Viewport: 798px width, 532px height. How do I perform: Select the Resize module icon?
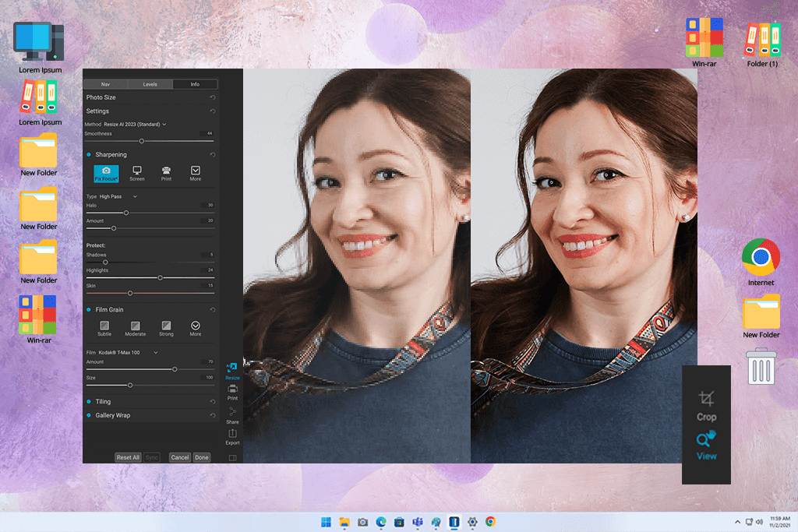coord(232,368)
